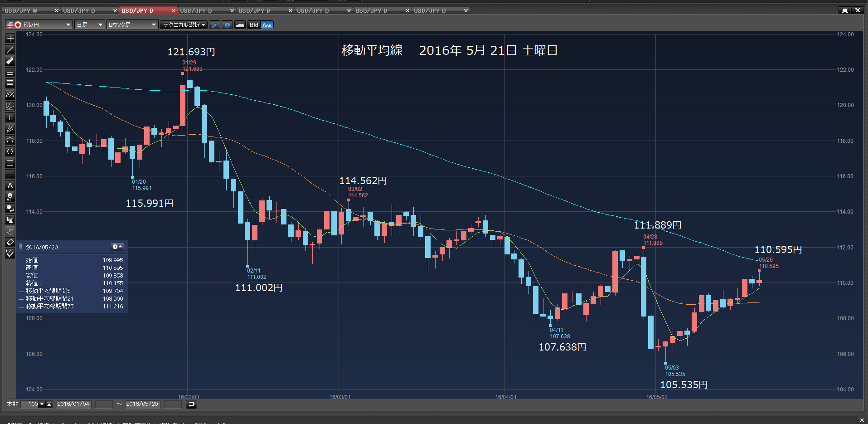The height and width of the screenshot is (424, 868).
Task: Click the 114.562円 annotation
Action: click(363, 180)
